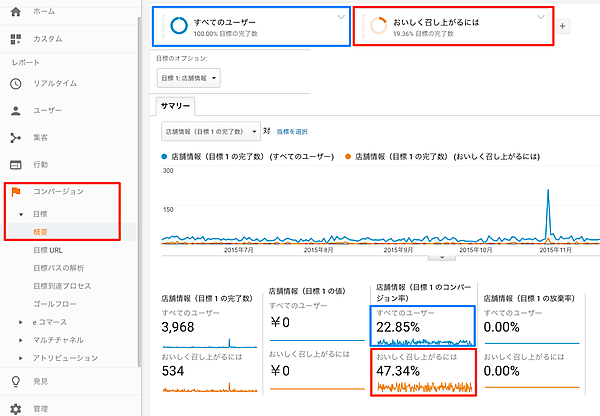The width and height of the screenshot is (600, 416).
Task: Click the コンバージョン flag icon
Action: pyautogui.click(x=16, y=192)
